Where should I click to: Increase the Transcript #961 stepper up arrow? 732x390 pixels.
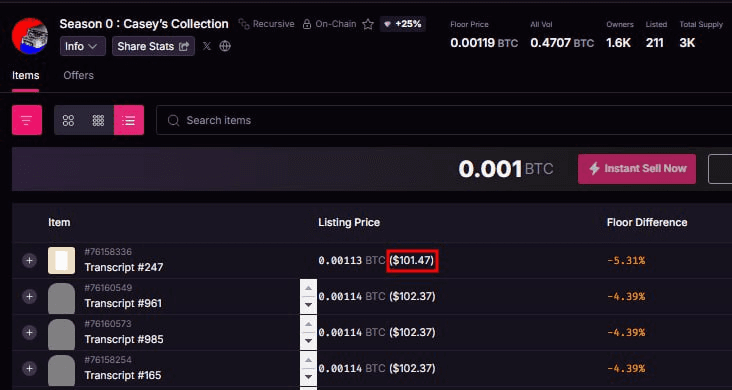tap(308, 288)
